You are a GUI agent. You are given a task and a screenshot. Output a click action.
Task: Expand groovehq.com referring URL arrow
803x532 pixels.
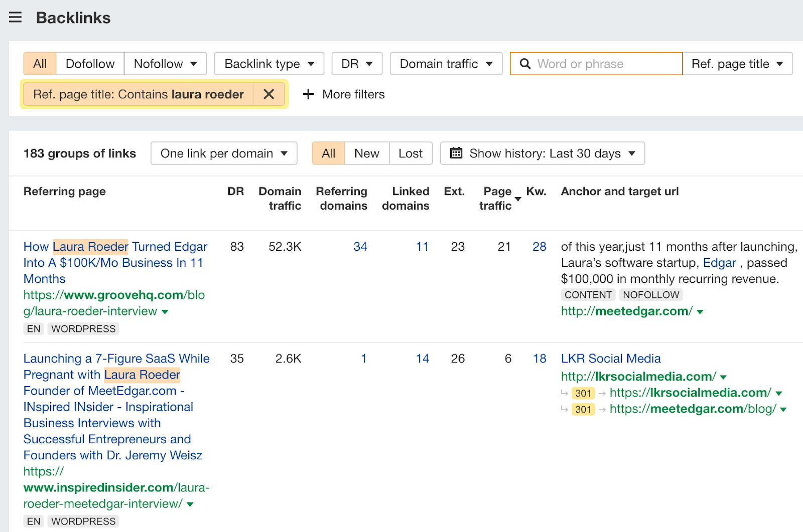165,312
